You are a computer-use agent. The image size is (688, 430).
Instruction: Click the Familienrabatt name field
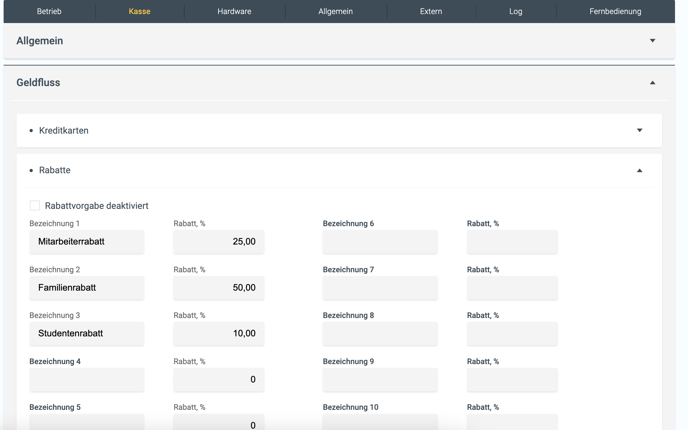pos(87,288)
